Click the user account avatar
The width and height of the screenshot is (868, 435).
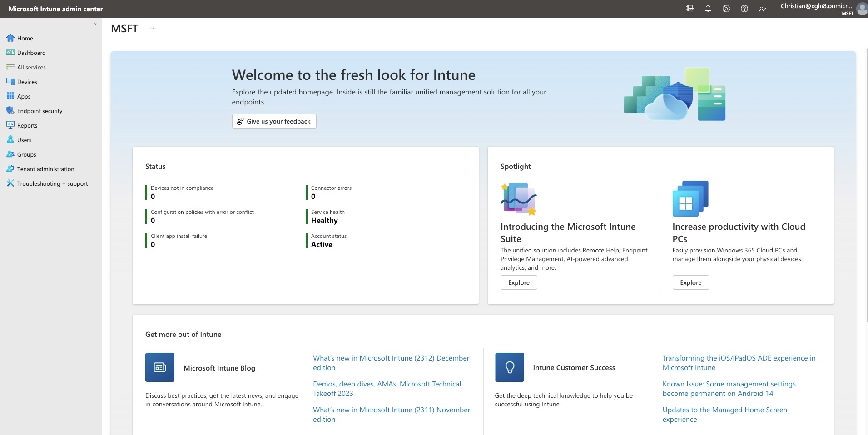point(861,9)
